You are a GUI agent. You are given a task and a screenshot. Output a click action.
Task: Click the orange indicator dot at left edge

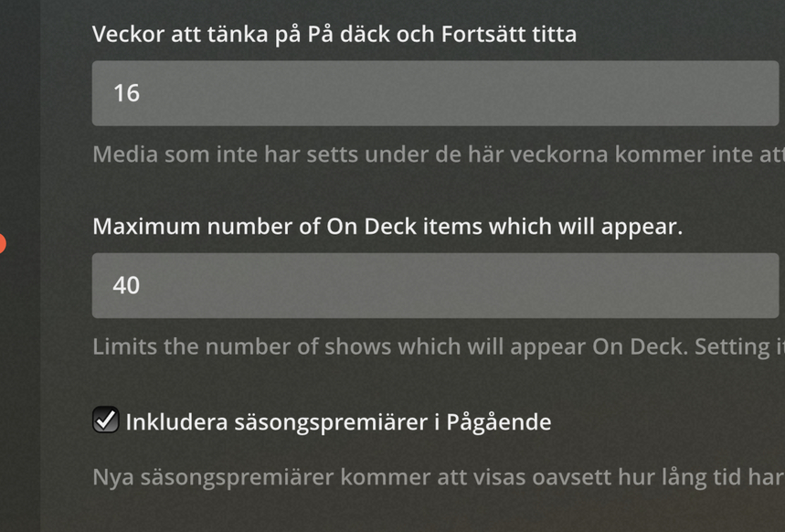tap(2, 243)
